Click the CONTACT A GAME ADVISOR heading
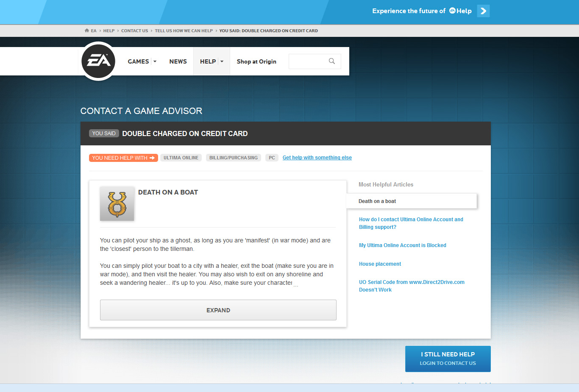This screenshot has width=579, height=392. (141, 111)
